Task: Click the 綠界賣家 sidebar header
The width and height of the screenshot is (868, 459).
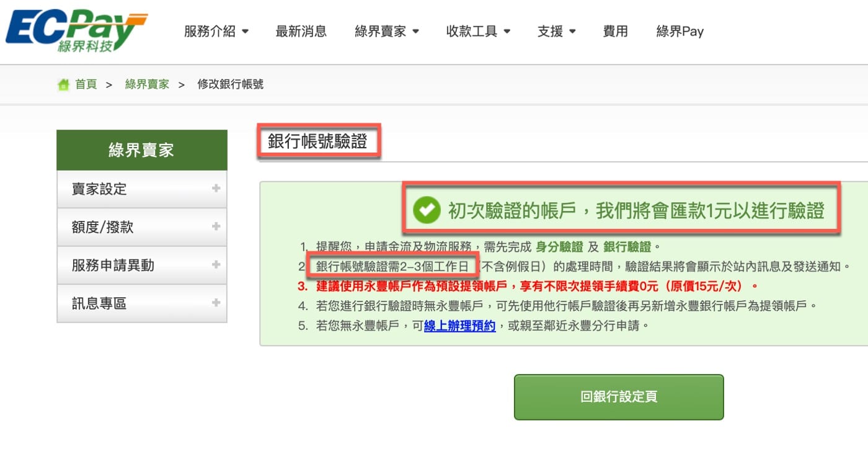Action: 142,149
